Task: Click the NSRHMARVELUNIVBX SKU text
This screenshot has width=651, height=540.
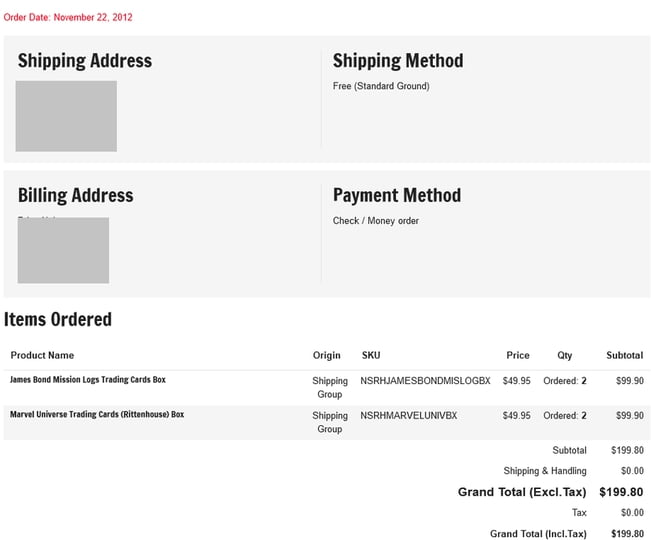Action: point(409,415)
